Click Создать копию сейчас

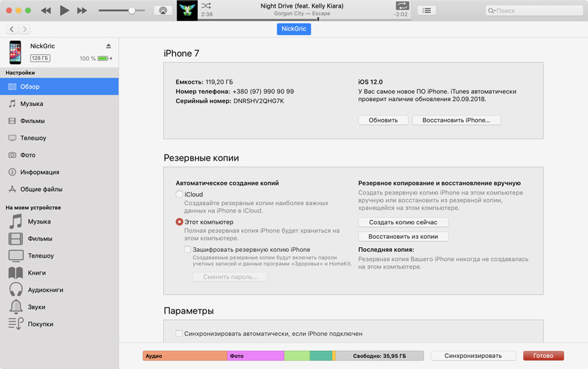pos(403,222)
